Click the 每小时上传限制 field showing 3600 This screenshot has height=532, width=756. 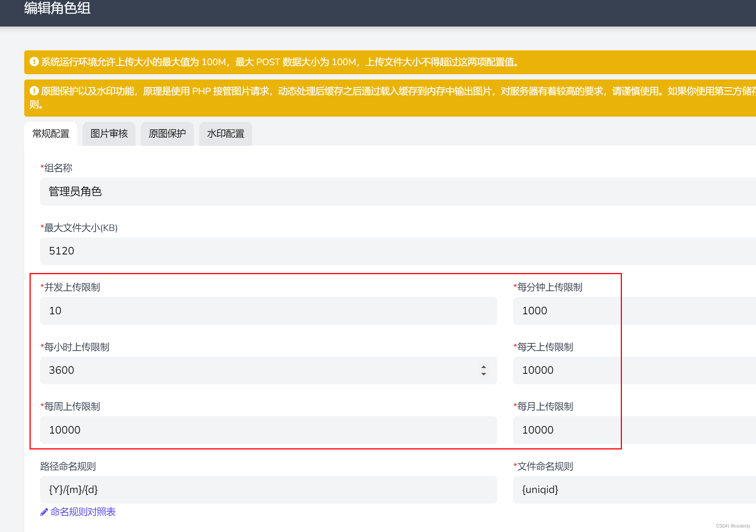tap(269, 370)
